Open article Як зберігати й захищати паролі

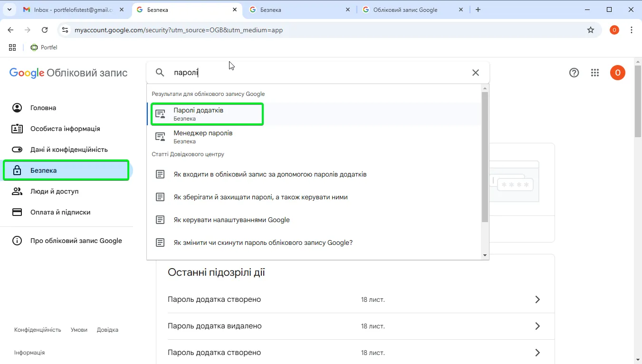pyautogui.click(x=314, y=197)
